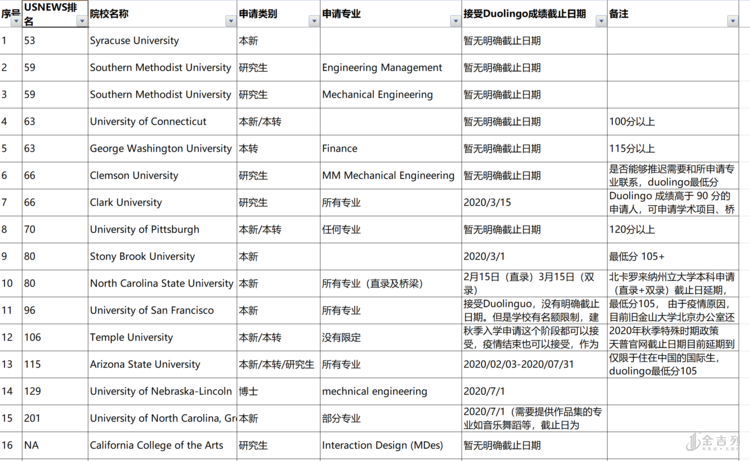This screenshot has width=750, height=461.
Task: Select George Washington University's Finance cell
Action: pyautogui.click(x=339, y=149)
